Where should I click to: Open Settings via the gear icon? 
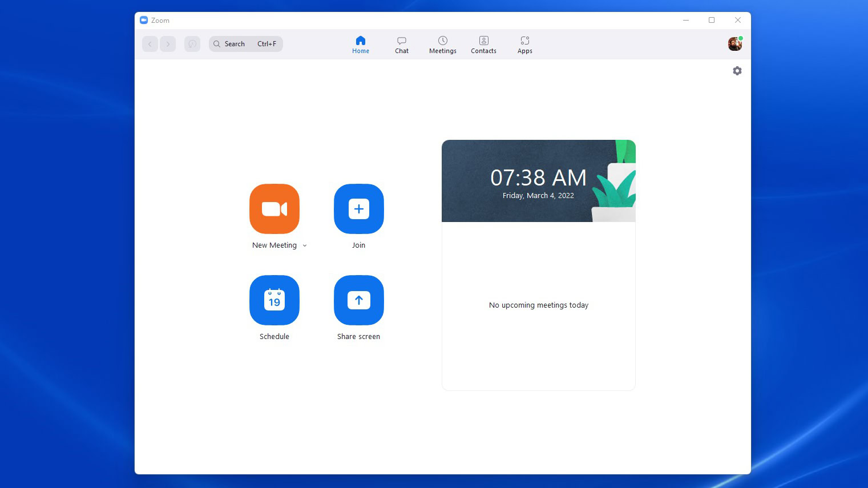737,71
